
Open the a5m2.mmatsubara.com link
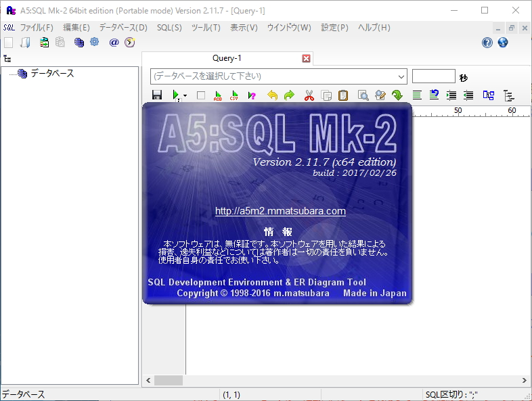click(x=280, y=211)
